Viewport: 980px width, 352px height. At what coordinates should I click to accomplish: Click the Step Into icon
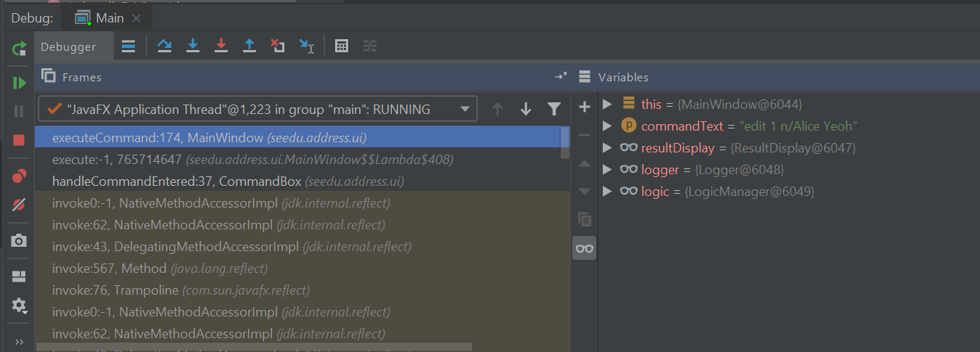193,46
